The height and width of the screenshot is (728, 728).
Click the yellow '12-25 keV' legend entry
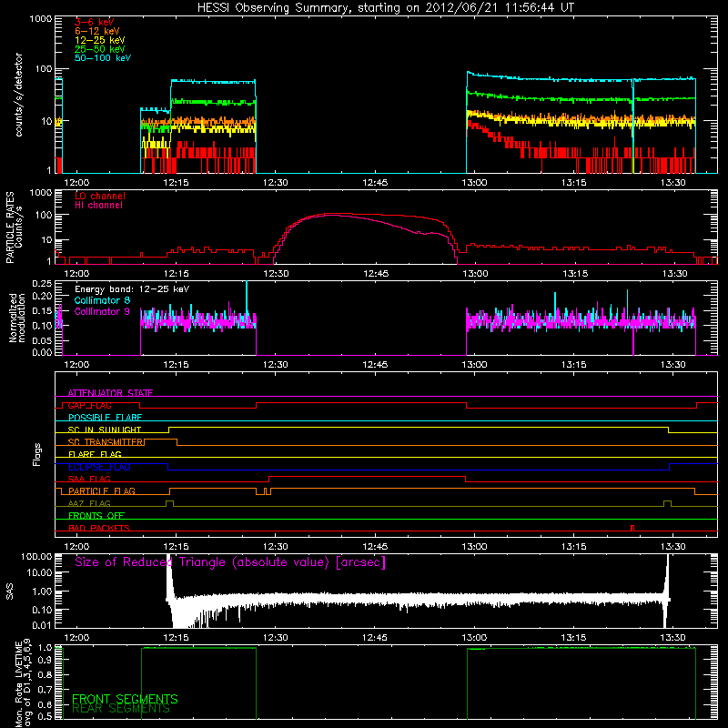click(100, 40)
